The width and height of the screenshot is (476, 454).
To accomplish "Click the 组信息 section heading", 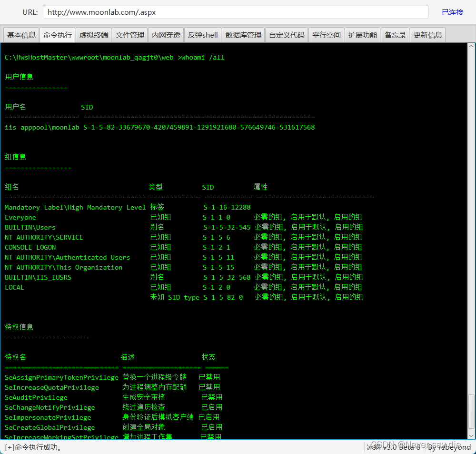I will tap(16, 157).
